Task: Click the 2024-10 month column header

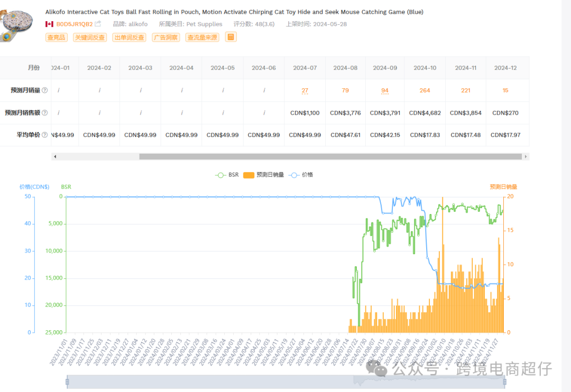Action: (425, 68)
